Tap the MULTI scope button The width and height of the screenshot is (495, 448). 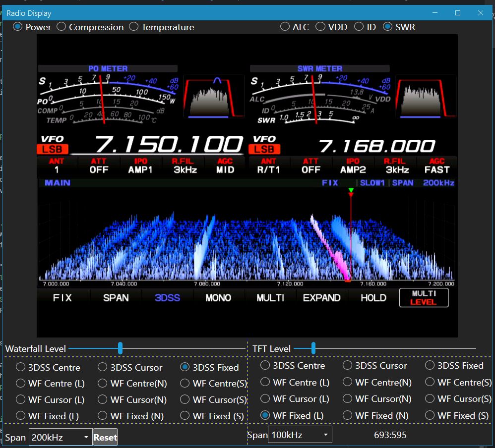pos(270,298)
